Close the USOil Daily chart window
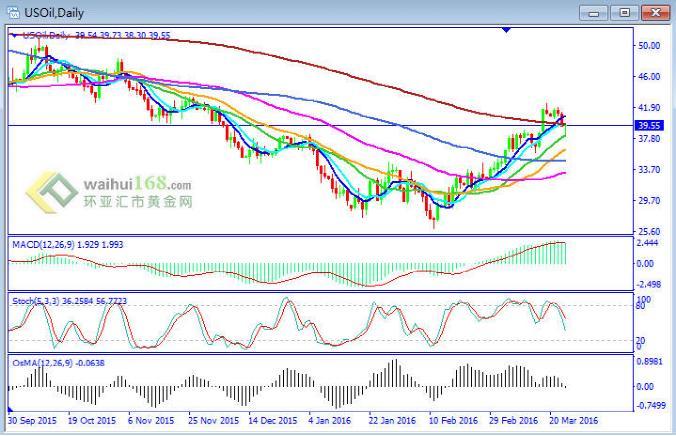Viewport: 676px width, 436px height. 654,12
